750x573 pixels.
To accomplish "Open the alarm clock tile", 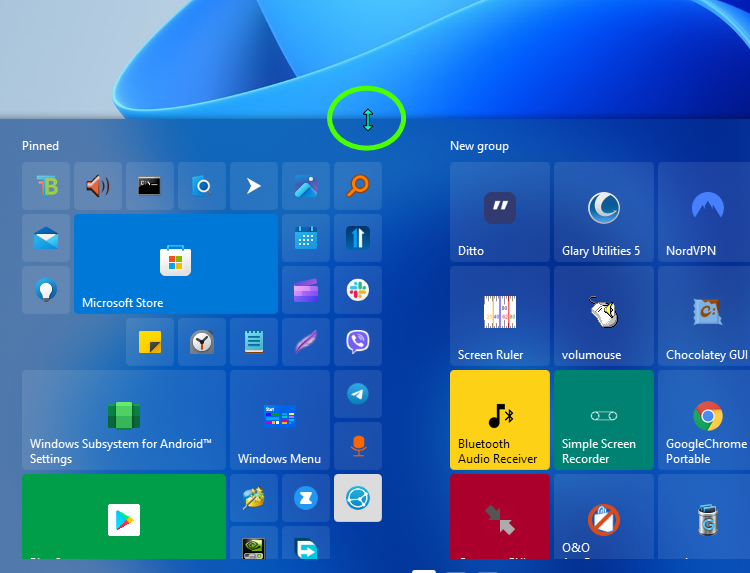I will 202,342.
